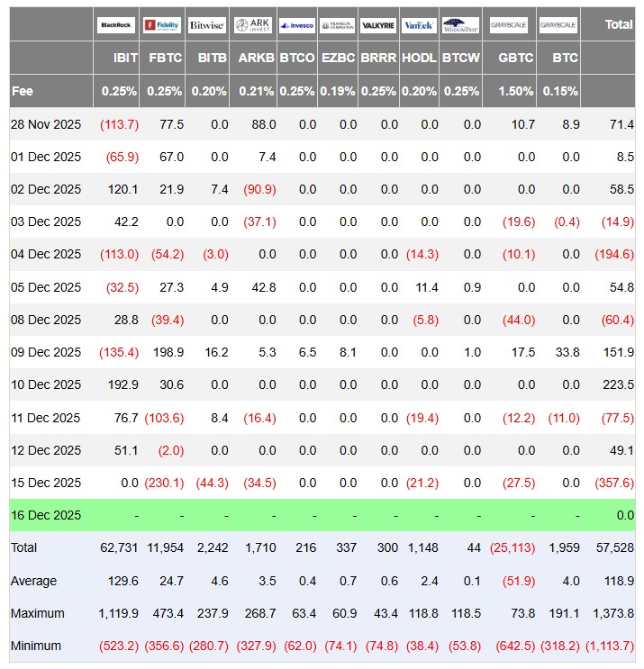Select the Valkyrie logo

pyautogui.click(x=378, y=25)
